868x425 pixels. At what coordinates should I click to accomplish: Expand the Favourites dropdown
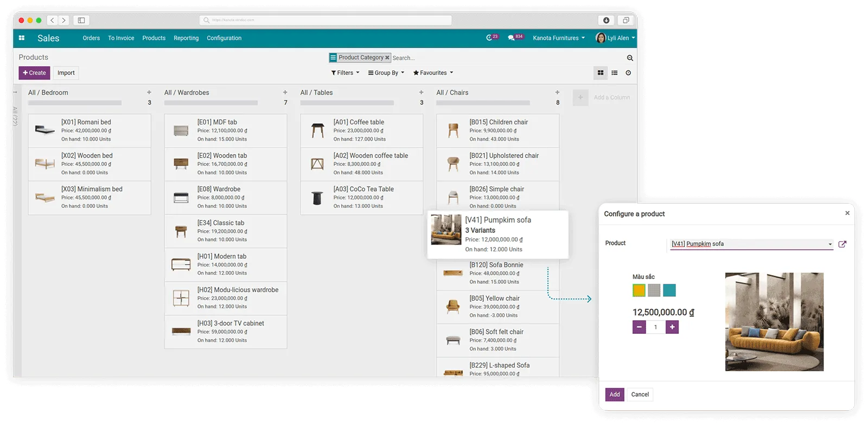click(433, 73)
